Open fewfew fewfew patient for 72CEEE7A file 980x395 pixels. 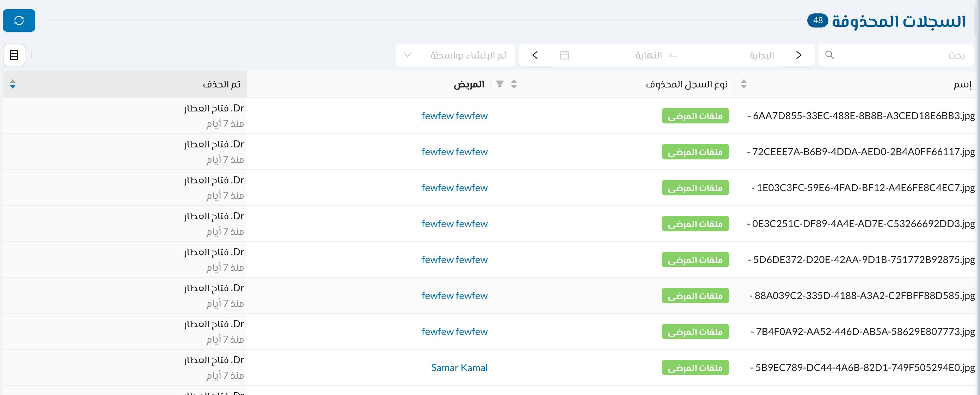pos(454,152)
